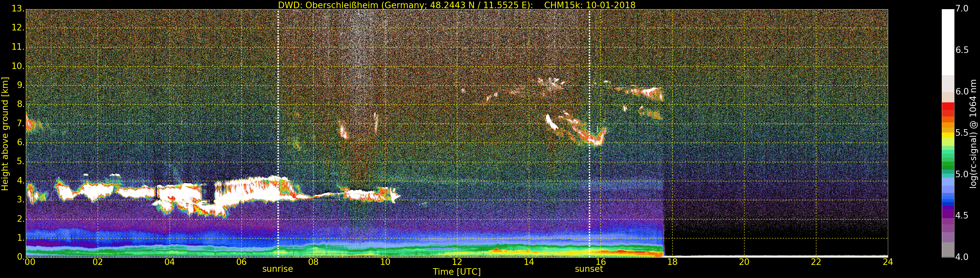The width and height of the screenshot is (980, 278).
Task: Click the 'sunrise' label below the time axis
Action: 278,269
